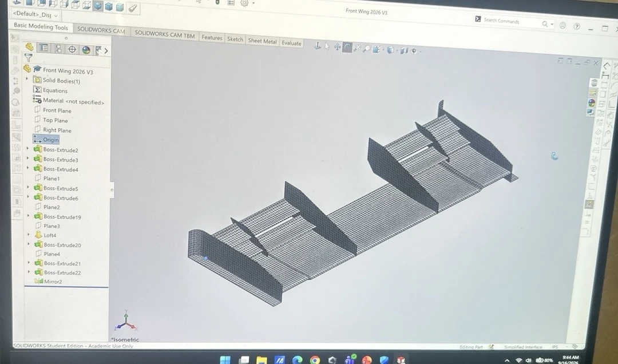
Task: Open the DisplayManager color ball tab
Action: (x=86, y=50)
